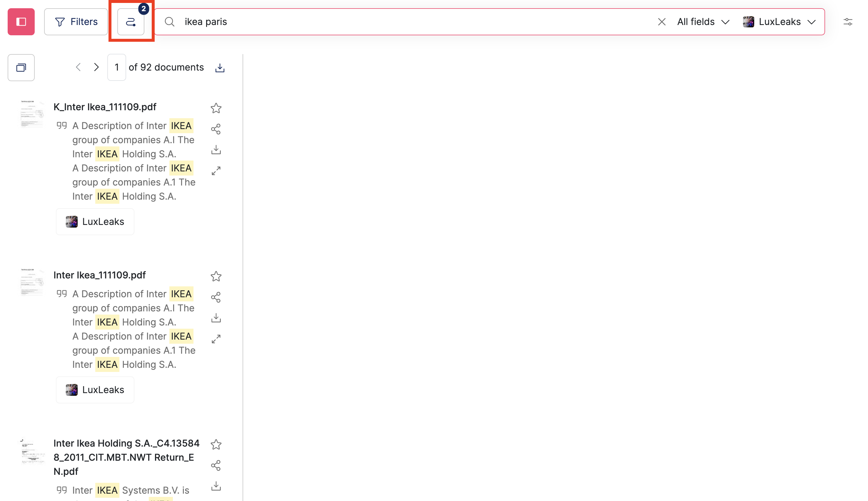Screen dimensions: 868x501
Task: Open the LuxLeaks dataset dropdown
Action: point(780,22)
